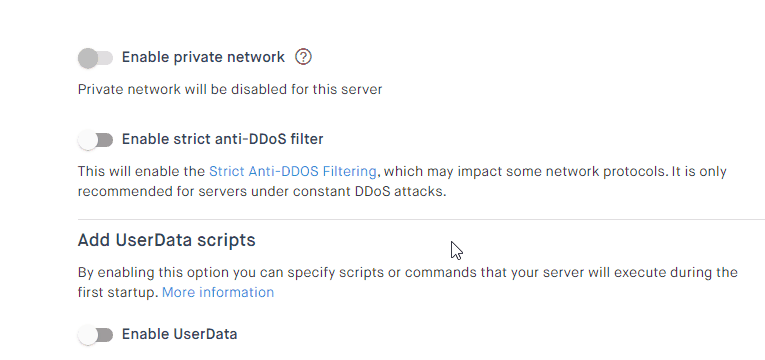Click the dark track of anti-DDoS switch
The width and height of the screenshot is (765, 360).
(x=105, y=140)
